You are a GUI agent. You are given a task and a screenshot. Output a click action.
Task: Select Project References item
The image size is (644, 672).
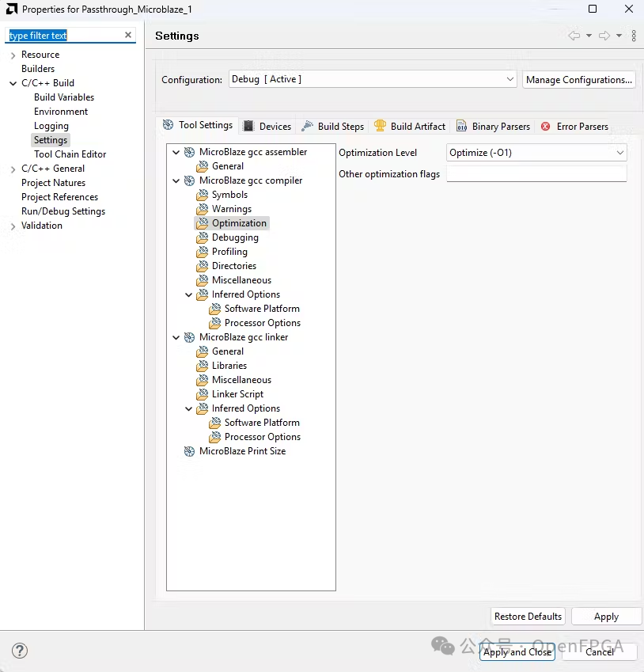pos(59,197)
